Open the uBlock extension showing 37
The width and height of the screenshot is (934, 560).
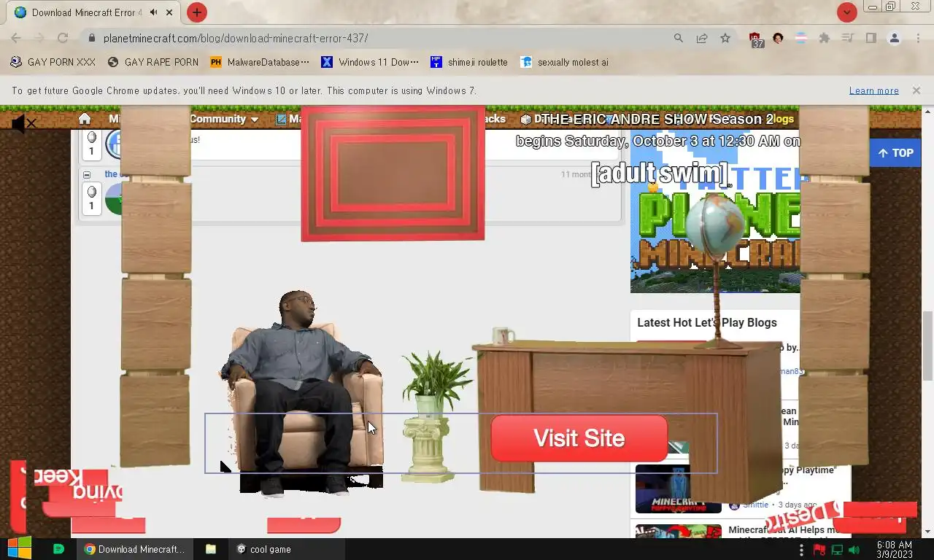pos(757,39)
